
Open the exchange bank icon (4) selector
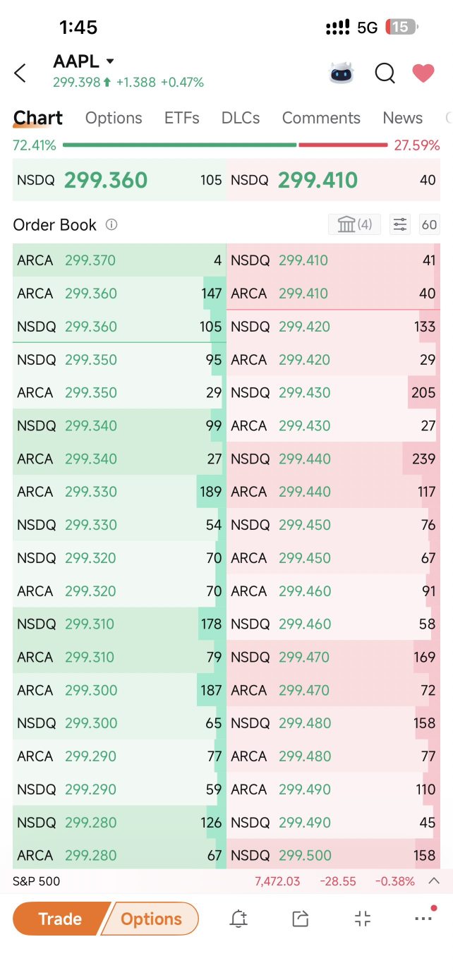(x=354, y=224)
